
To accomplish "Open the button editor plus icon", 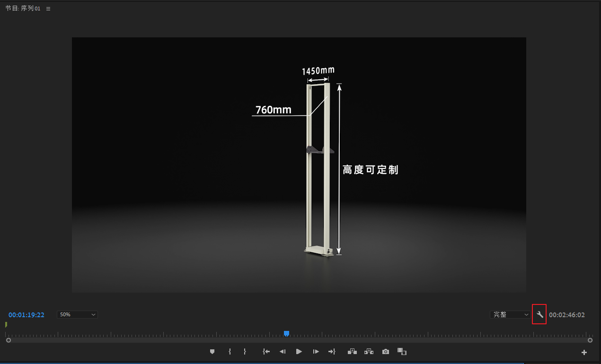I will [584, 352].
